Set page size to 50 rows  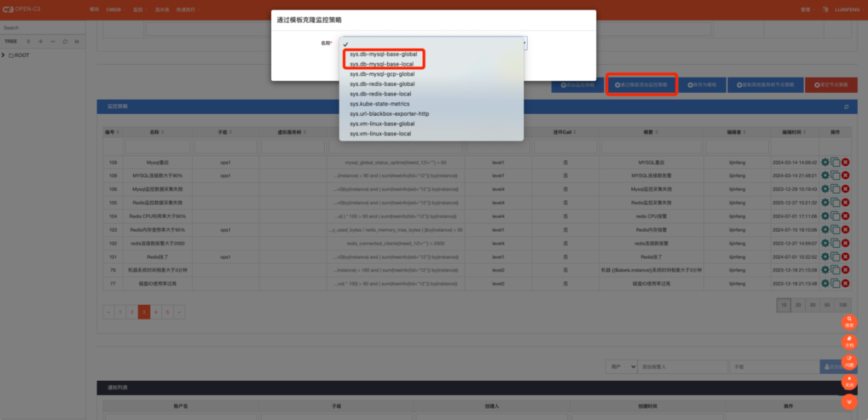pyautogui.click(x=827, y=305)
